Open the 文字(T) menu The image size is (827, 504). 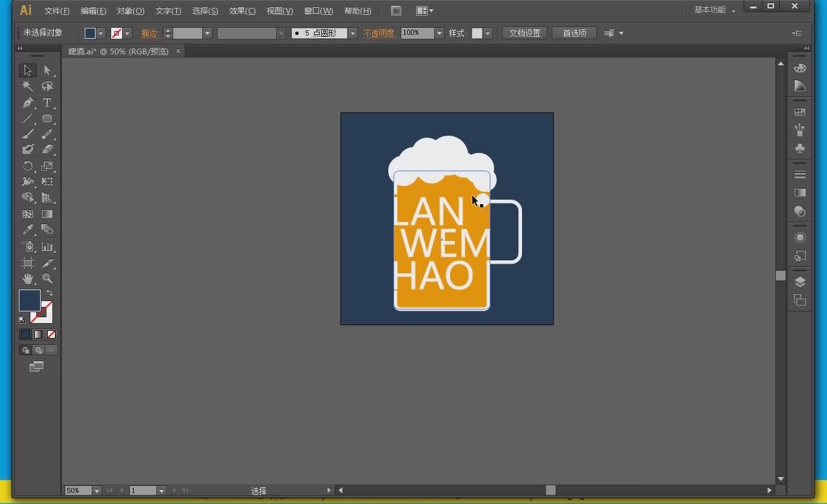[168, 11]
